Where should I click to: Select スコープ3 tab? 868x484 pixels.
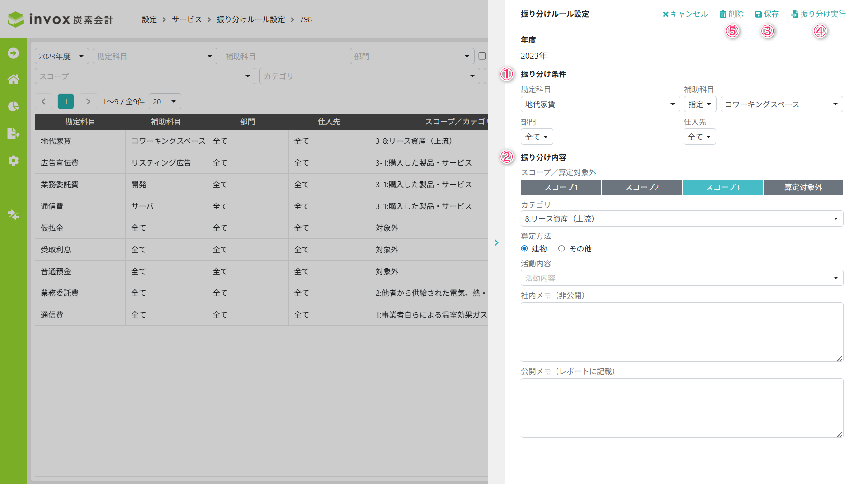(x=722, y=187)
